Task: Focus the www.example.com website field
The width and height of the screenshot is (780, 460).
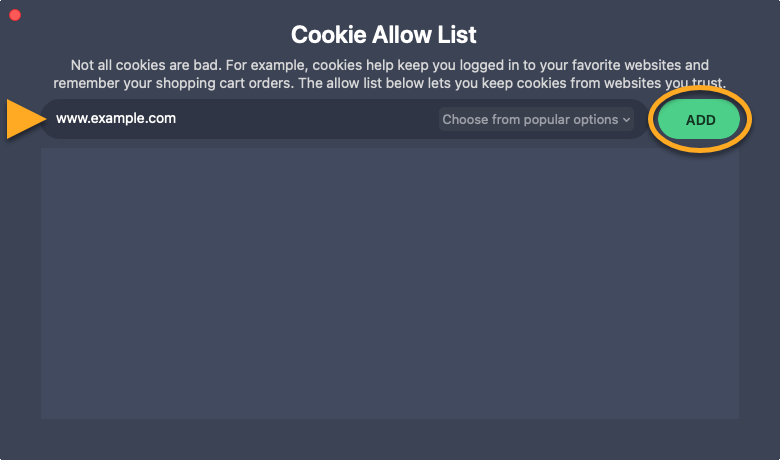Action: coord(240,118)
